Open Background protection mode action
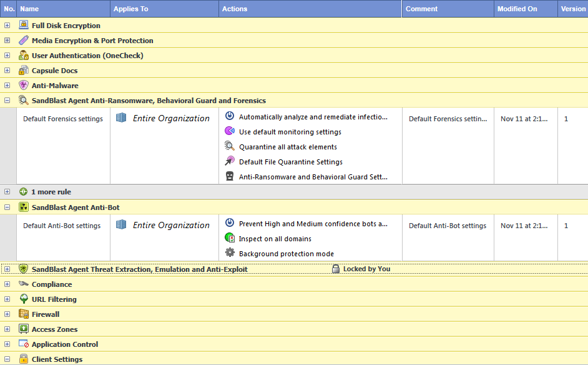The width and height of the screenshot is (588, 365). pyautogui.click(x=286, y=254)
